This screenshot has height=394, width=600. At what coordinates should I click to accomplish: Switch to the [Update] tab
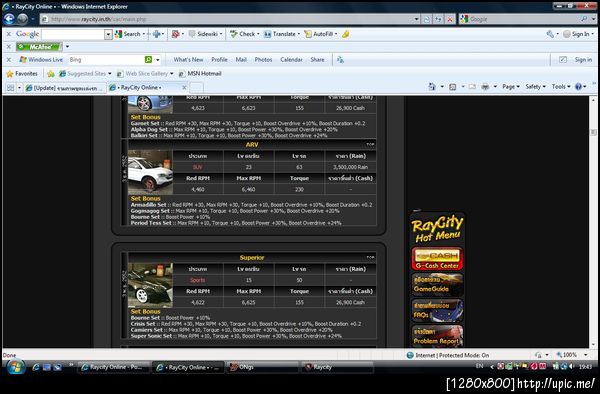(65, 88)
